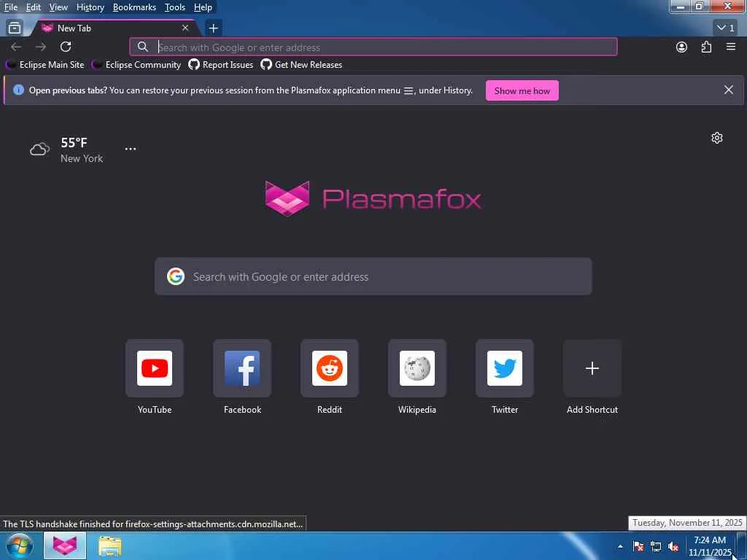Open the View menu
This screenshot has width=747, height=560.
click(58, 7)
